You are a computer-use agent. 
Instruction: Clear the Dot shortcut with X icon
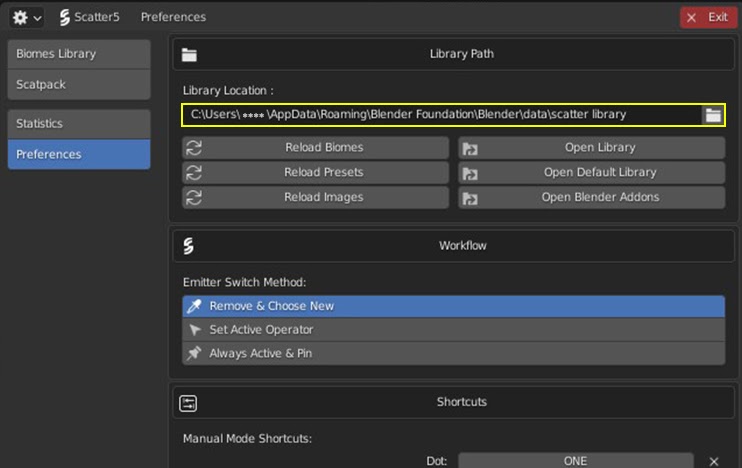coord(714,461)
